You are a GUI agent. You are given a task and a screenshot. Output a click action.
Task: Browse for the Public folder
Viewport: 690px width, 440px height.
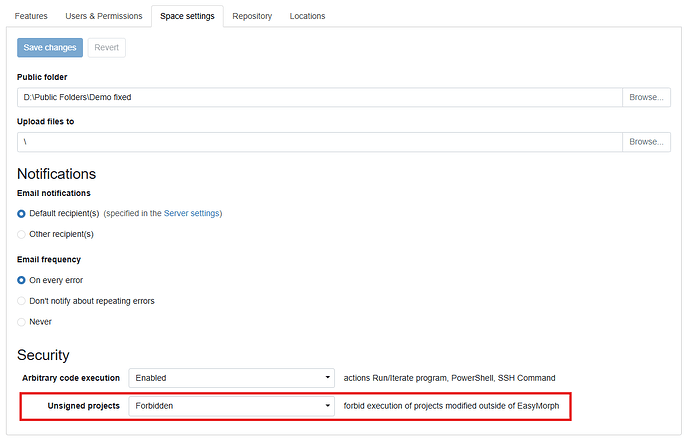click(x=646, y=97)
